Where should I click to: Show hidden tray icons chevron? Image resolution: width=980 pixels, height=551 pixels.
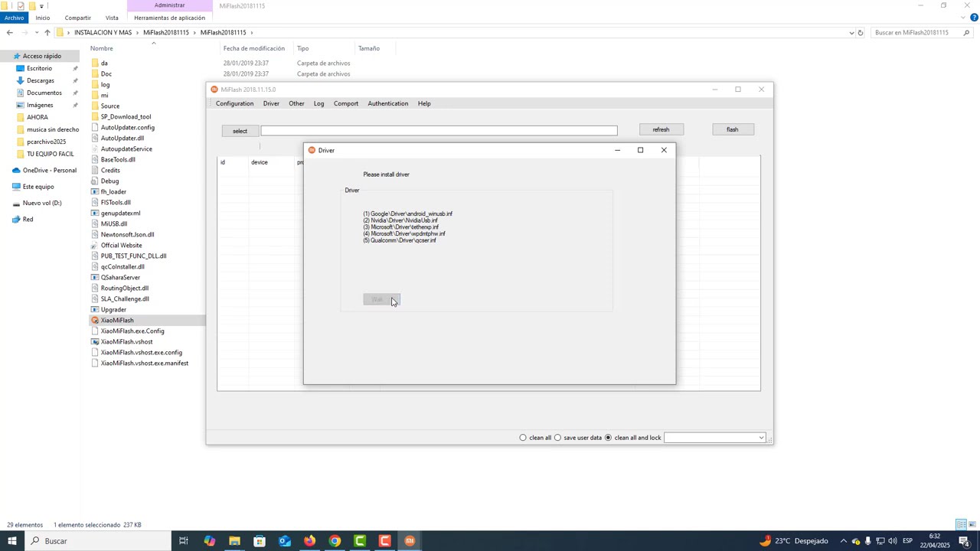[x=844, y=541]
